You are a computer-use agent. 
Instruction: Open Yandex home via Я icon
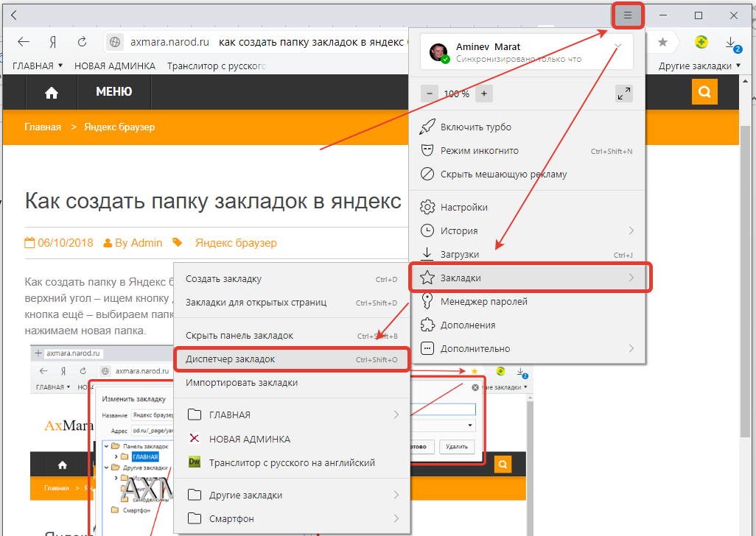pos(53,42)
